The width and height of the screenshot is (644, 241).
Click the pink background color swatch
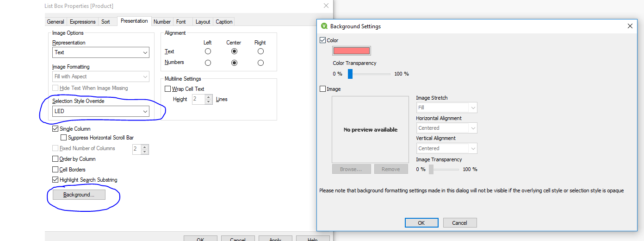352,51
